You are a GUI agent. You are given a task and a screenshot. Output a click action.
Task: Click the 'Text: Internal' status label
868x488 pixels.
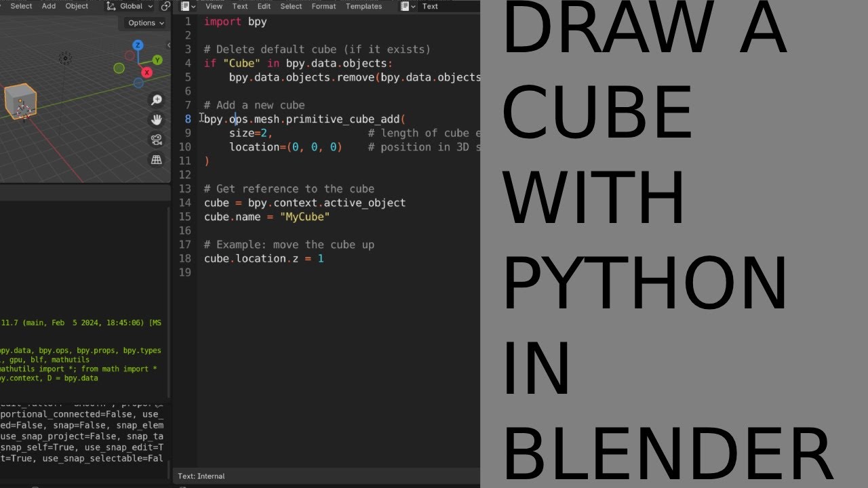click(201, 476)
